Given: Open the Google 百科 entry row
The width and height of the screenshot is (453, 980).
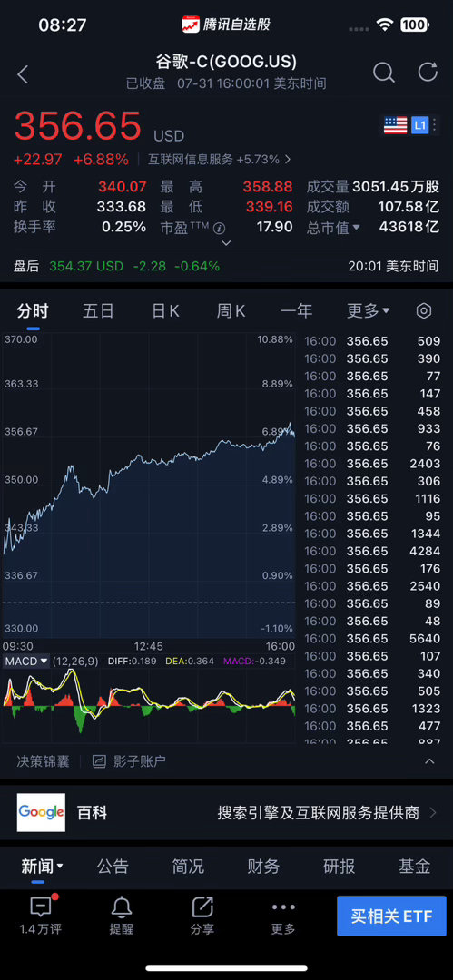Looking at the screenshot, I should (x=227, y=812).
